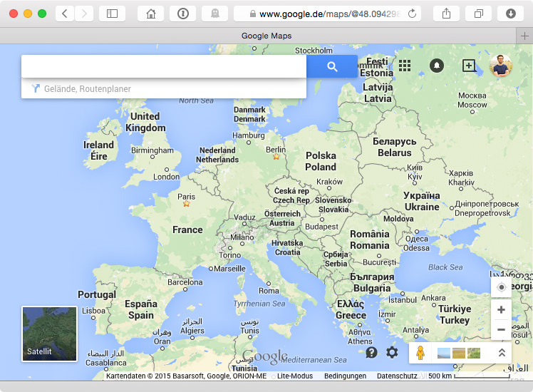Go back in Safari history
The width and height of the screenshot is (533, 392).
click(65, 14)
